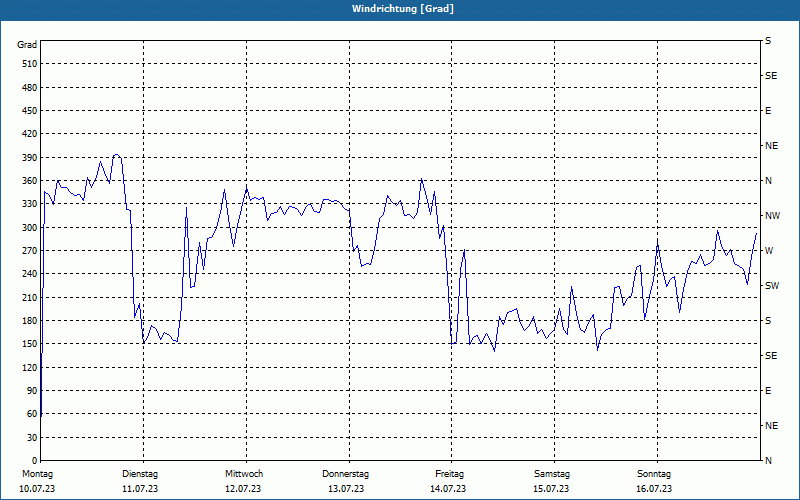The width and height of the screenshot is (800, 500).
Task: Select the 450 value on the degree axis
Action: pyautogui.click(x=30, y=111)
